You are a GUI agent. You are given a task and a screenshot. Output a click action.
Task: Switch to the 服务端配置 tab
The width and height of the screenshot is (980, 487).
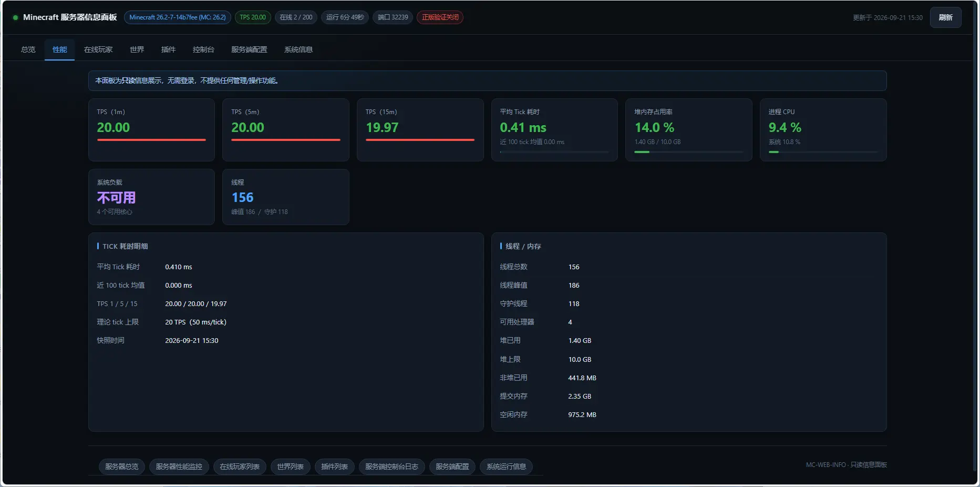point(249,49)
